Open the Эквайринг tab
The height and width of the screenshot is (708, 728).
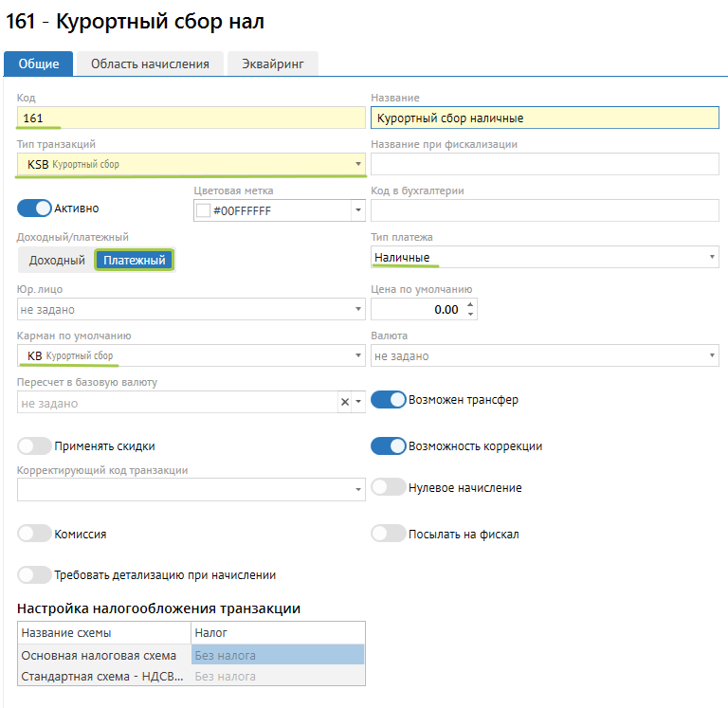pos(272,64)
